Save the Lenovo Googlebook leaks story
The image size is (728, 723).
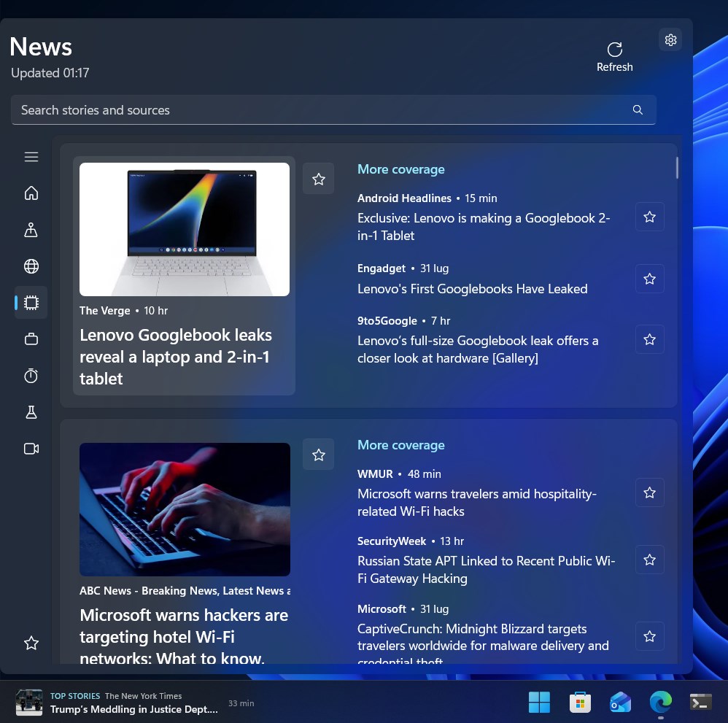[x=319, y=179]
